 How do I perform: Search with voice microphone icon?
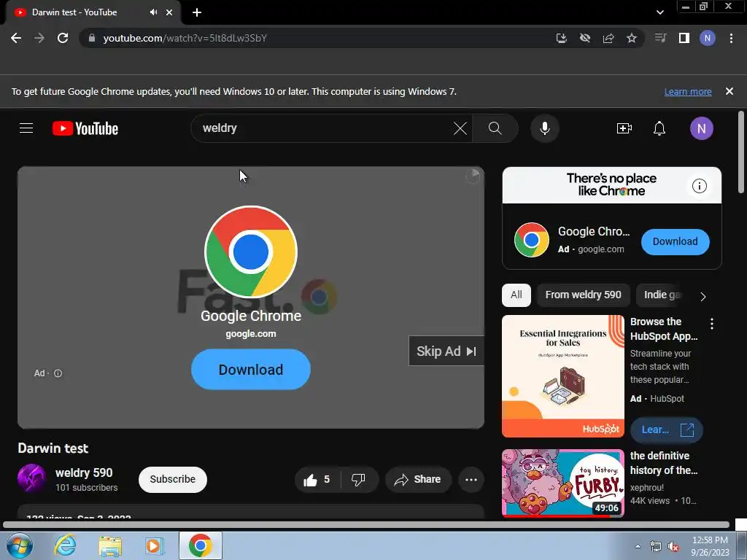click(x=544, y=128)
